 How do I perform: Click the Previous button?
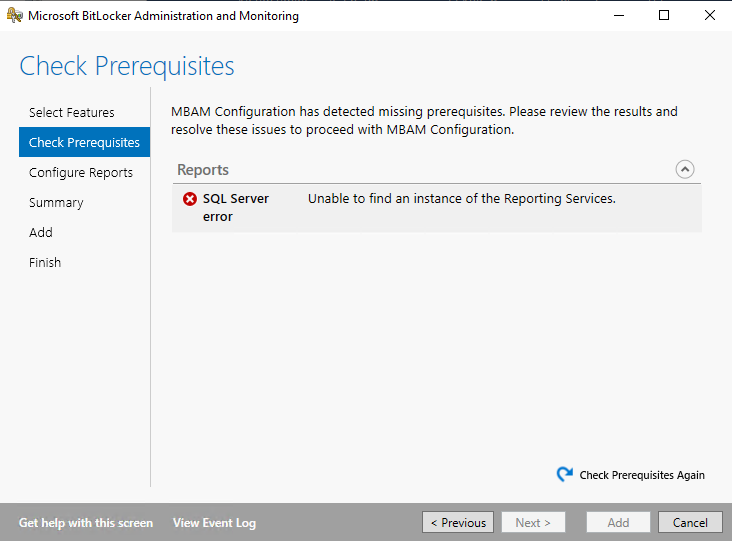click(x=458, y=522)
